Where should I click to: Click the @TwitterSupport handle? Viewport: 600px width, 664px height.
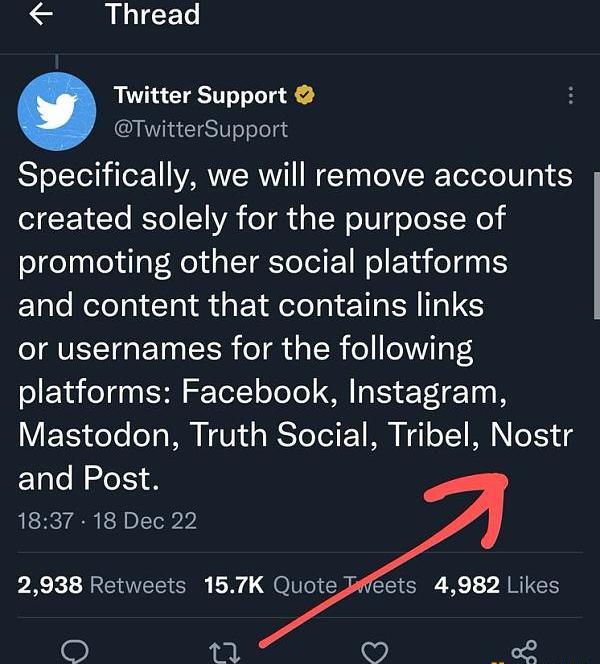point(201,128)
